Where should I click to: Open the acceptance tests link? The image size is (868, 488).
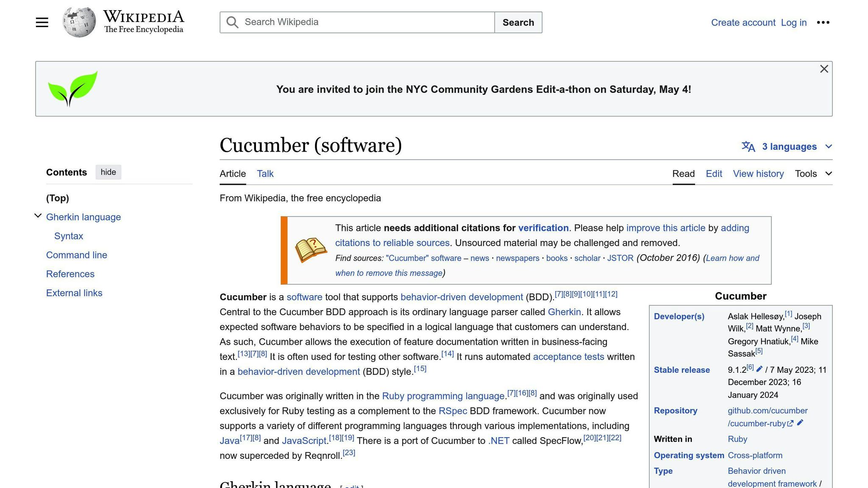[568, 357]
